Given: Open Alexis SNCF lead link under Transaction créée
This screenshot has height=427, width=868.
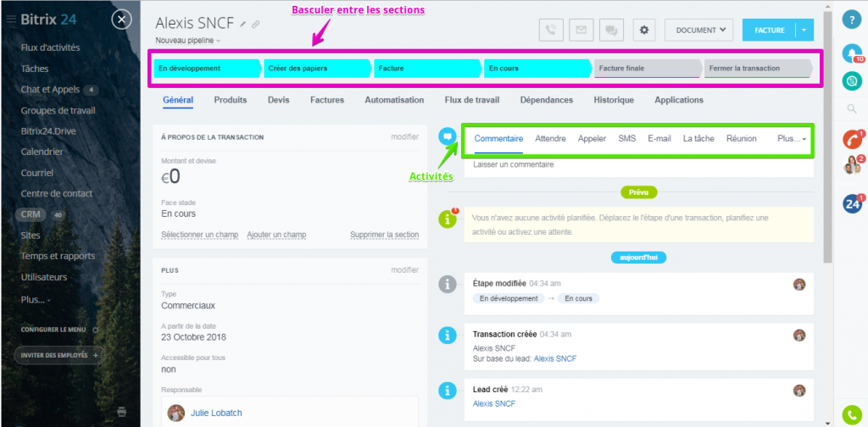Looking at the screenshot, I should tap(554, 358).
